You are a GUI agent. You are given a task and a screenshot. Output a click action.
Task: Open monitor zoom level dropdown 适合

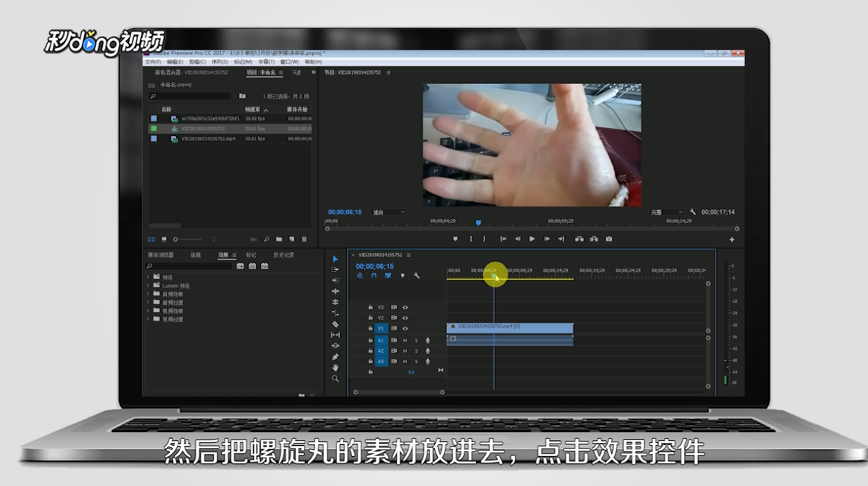point(389,212)
